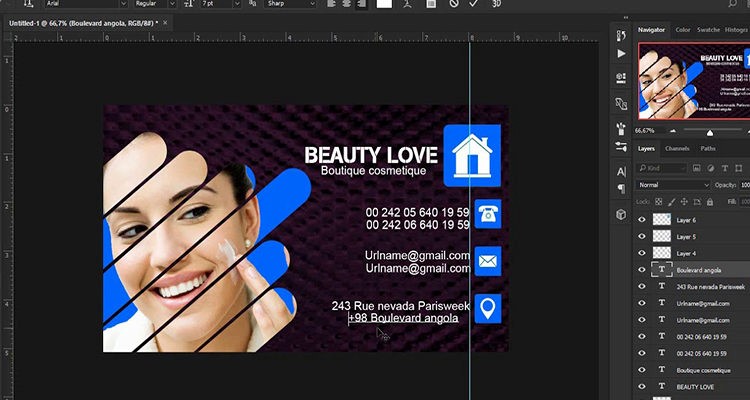The height and width of the screenshot is (400, 750).
Task: Toggle the Character and Paragraph panels icon
Action: point(431,3)
